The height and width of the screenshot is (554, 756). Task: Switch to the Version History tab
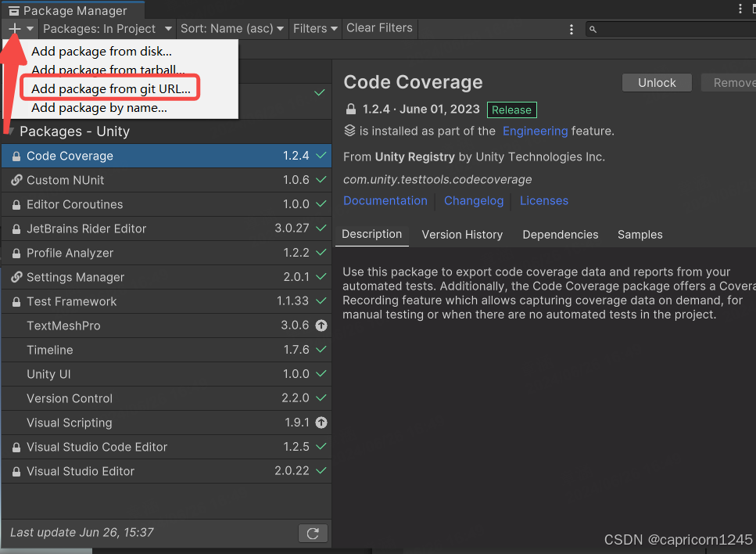click(x=462, y=235)
